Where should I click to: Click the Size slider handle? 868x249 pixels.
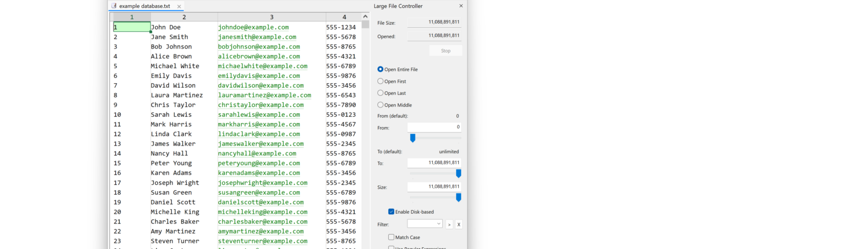click(458, 198)
